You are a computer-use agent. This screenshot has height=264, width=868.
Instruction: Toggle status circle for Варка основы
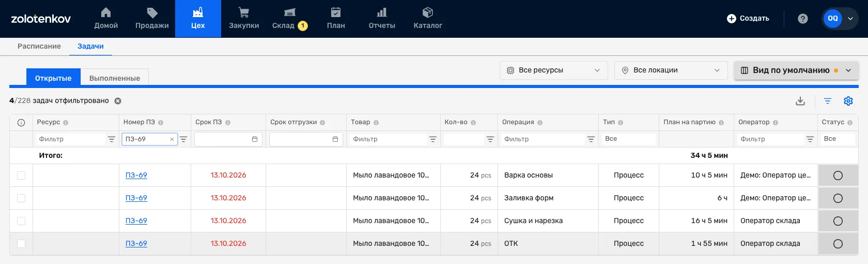click(838, 175)
